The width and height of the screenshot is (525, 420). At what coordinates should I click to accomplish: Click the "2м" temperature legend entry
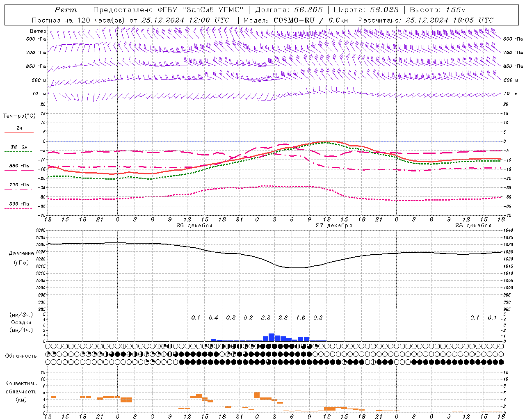click(x=19, y=128)
